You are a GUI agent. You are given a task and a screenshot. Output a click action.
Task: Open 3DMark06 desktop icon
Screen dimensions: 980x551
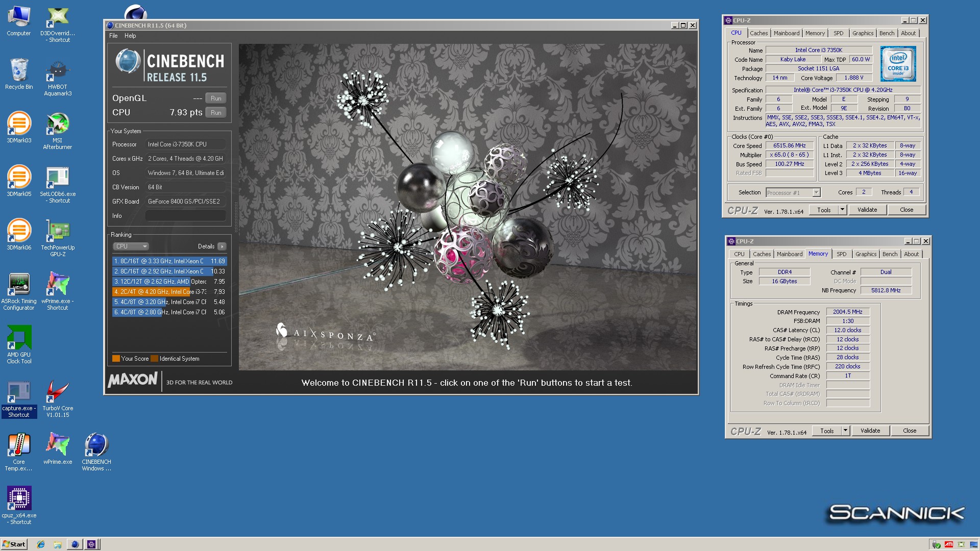[19, 235]
